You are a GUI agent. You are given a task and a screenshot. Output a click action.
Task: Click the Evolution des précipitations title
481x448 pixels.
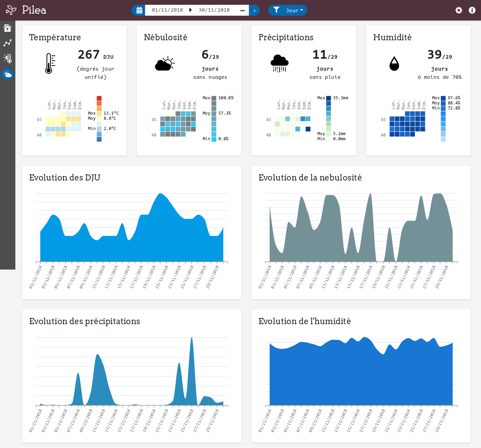85,321
